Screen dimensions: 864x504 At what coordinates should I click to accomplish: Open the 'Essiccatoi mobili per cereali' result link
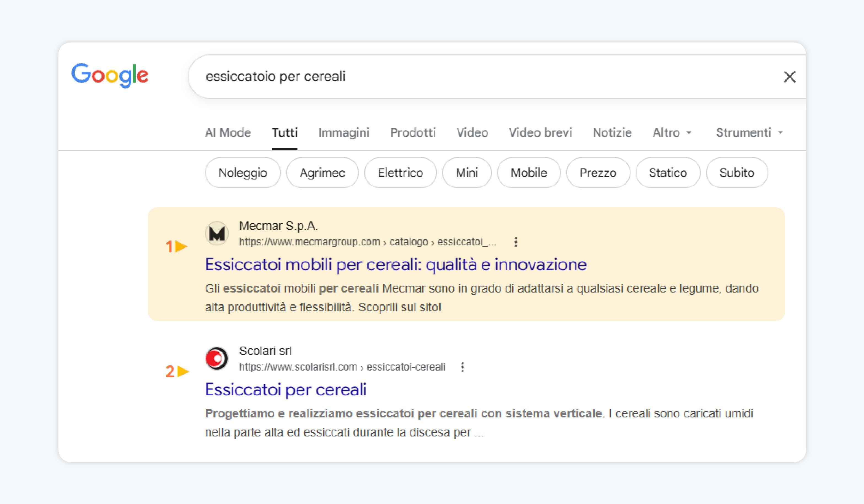click(396, 265)
